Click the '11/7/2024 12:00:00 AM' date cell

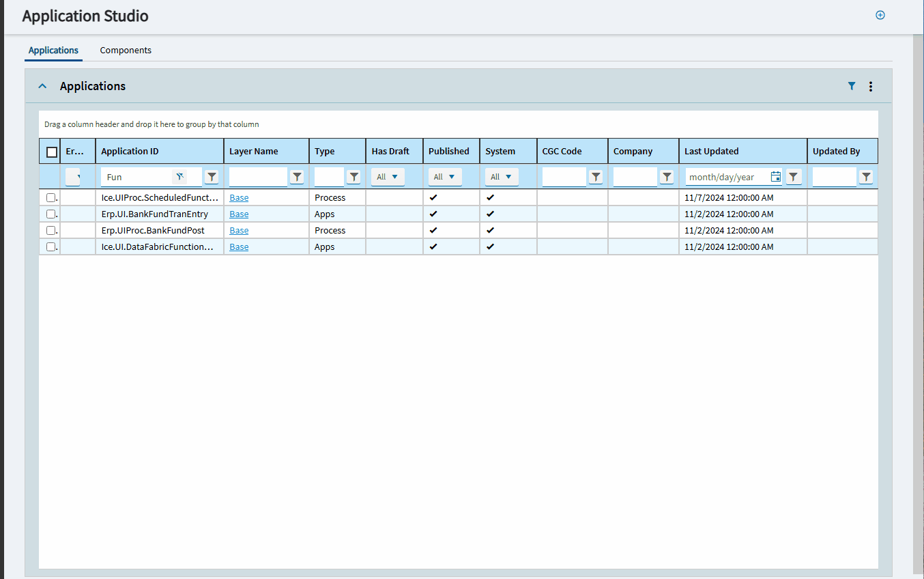tap(742, 197)
